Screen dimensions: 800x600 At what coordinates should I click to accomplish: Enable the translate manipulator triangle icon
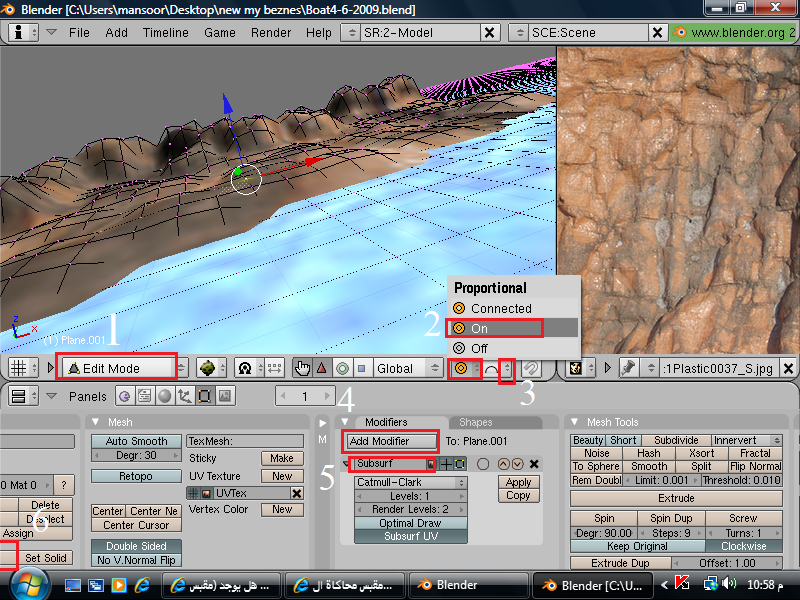322,368
